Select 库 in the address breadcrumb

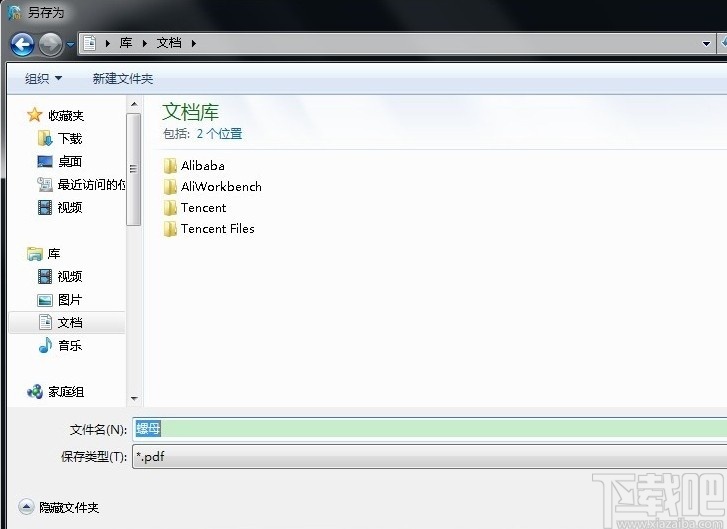pyautogui.click(x=126, y=43)
